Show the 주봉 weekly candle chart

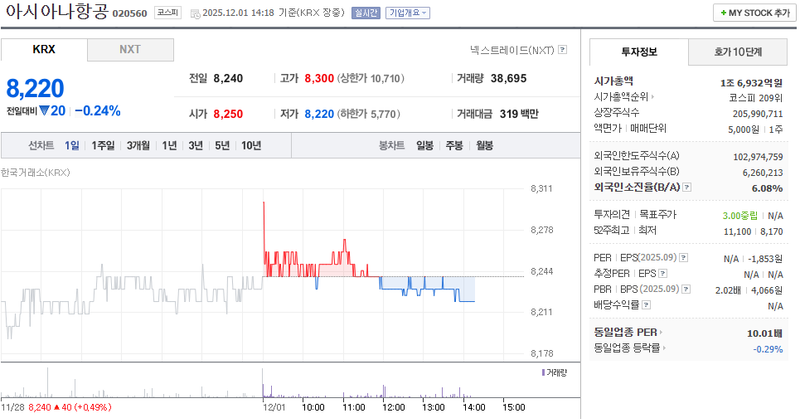[x=454, y=145]
